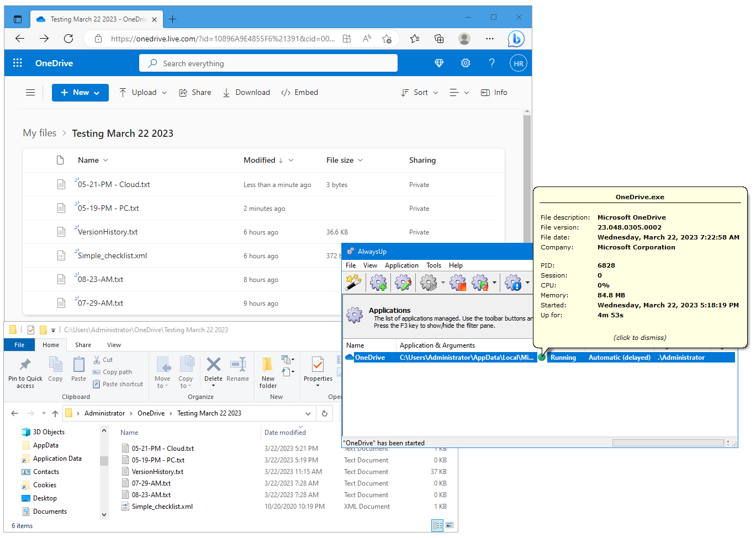This screenshot has height=538, width=756.
Task: Open AlwaysUp Tools menu
Action: coord(433,265)
